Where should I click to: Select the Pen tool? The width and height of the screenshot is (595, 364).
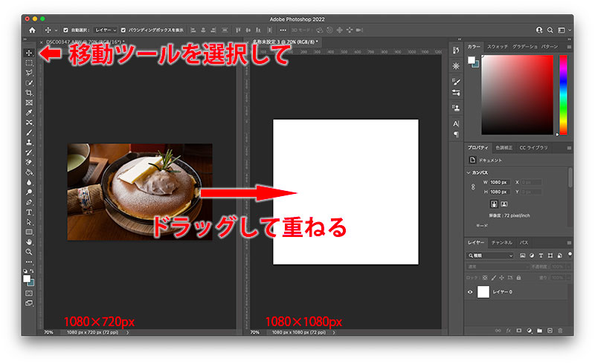pyautogui.click(x=29, y=202)
